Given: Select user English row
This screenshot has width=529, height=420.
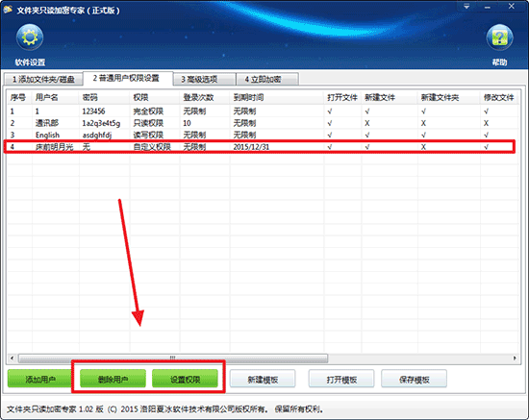Looking at the screenshot, I should pos(263,135).
